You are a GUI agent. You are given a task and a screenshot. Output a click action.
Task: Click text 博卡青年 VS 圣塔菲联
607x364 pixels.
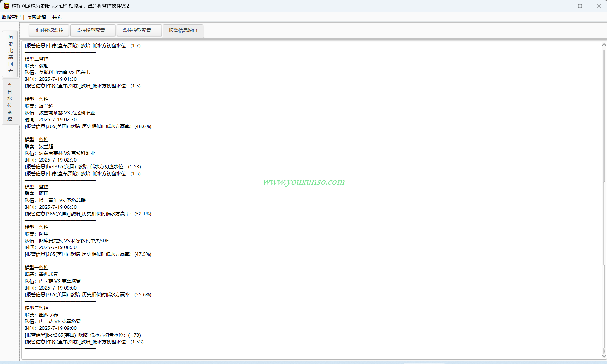pos(62,201)
